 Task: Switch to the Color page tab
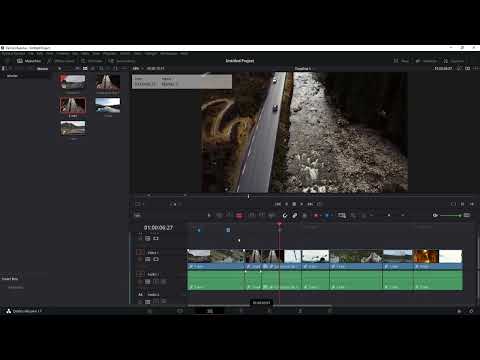[x=270, y=311]
